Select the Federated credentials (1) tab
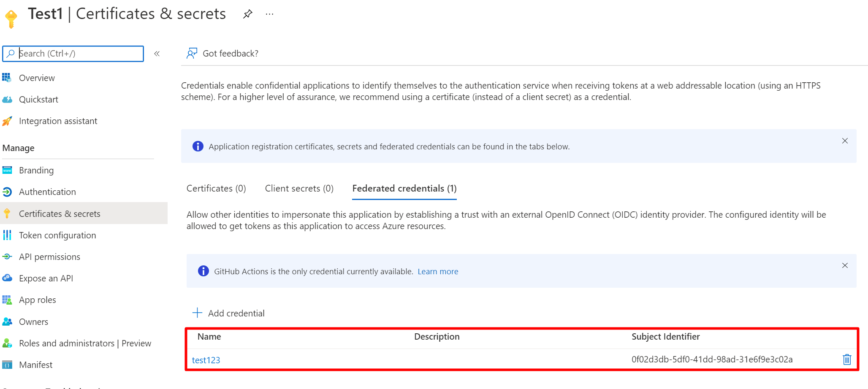This screenshot has height=389, width=868. point(404,189)
